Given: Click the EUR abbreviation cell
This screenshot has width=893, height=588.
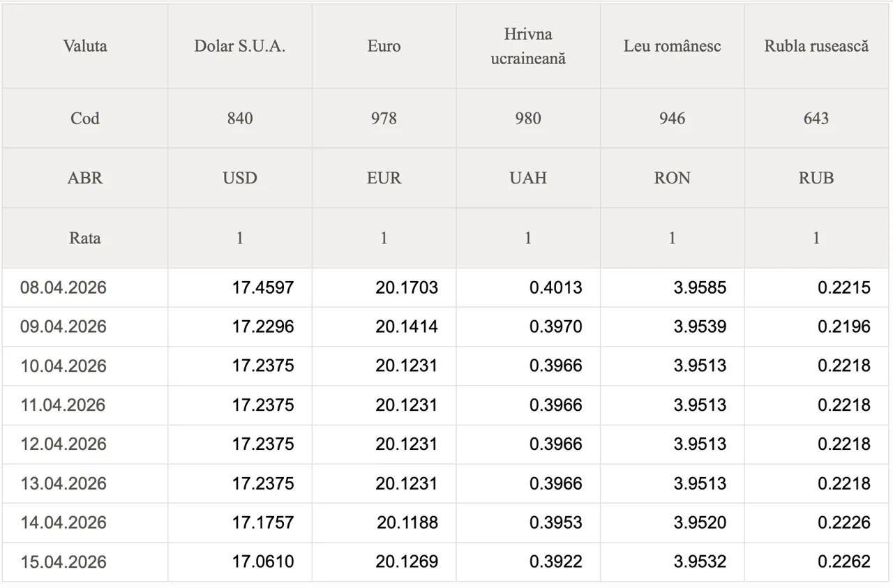Looking at the screenshot, I should point(384,178).
